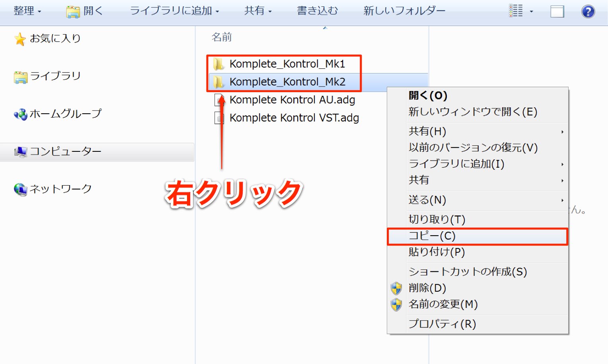Select the Komplete Kontrol AU.adg file
The width and height of the screenshot is (608, 364).
tap(292, 100)
